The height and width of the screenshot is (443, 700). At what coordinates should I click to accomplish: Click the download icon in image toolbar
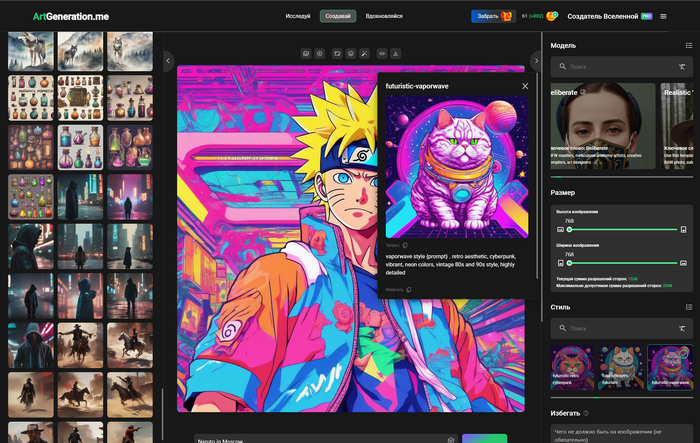[x=396, y=53]
